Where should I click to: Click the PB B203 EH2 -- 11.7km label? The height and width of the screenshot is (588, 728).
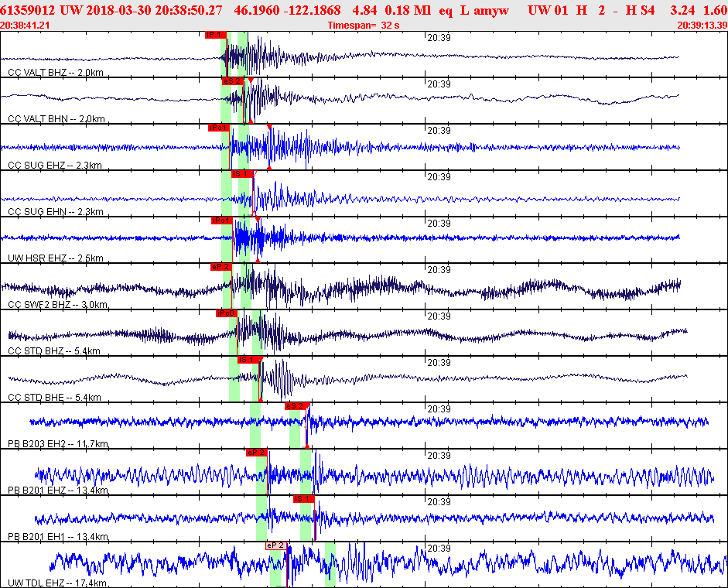point(59,444)
